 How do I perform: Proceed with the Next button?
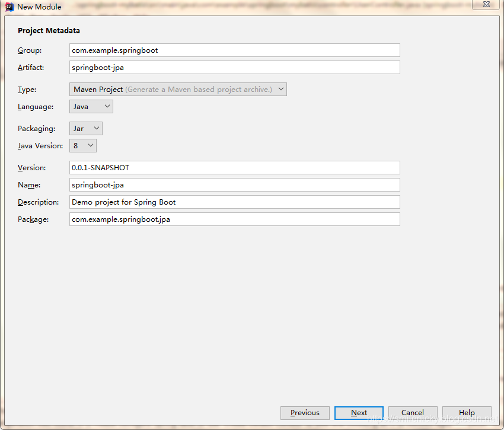(x=359, y=413)
